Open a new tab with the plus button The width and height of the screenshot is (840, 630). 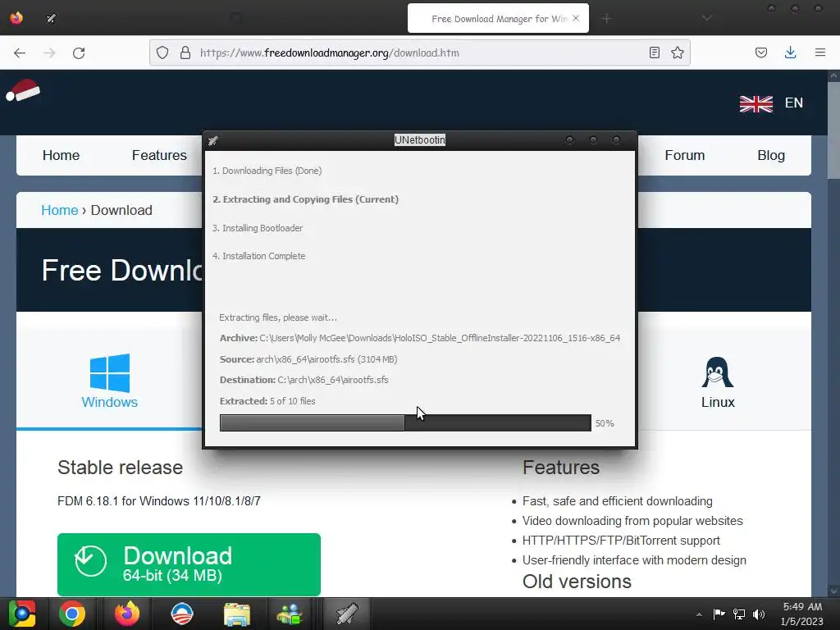(x=606, y=19)
